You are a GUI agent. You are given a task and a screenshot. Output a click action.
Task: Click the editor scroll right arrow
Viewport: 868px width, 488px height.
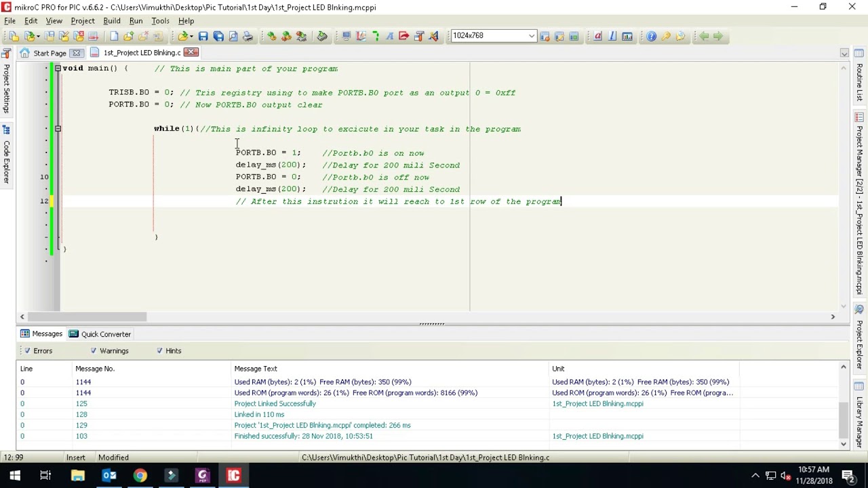[833, 317]
